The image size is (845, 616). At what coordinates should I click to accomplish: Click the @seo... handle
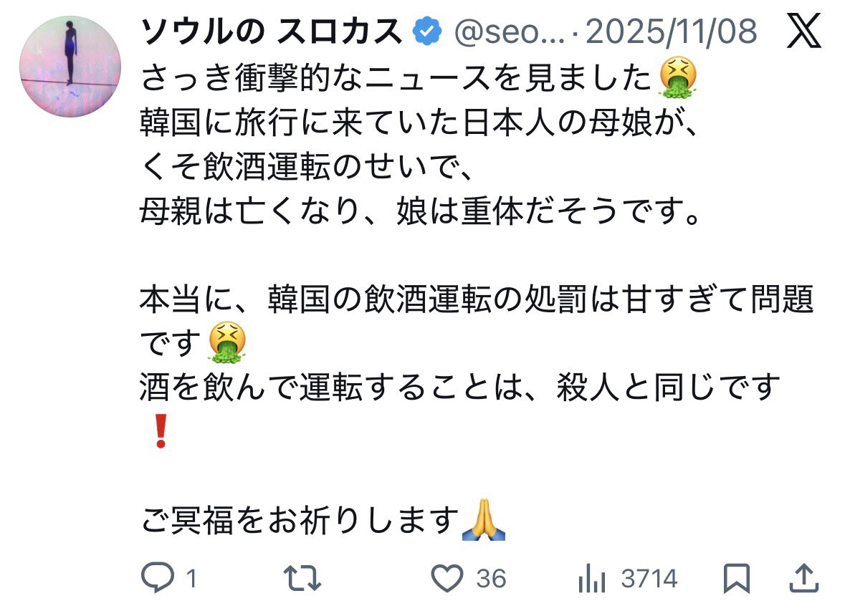[x=510, y=32]
